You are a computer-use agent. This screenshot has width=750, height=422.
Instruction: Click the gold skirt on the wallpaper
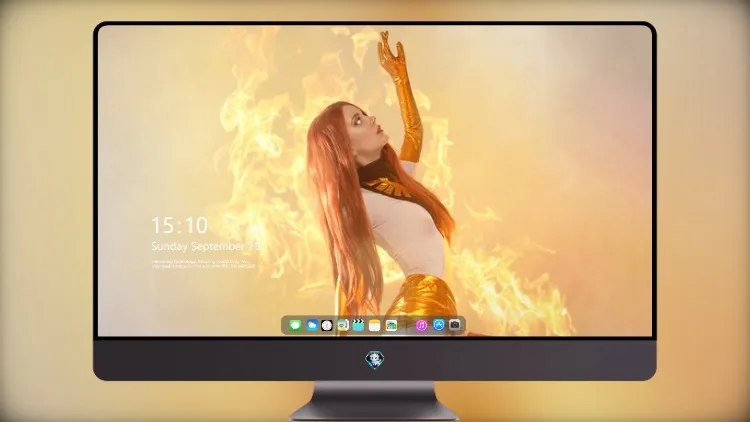tap(421, 297)
